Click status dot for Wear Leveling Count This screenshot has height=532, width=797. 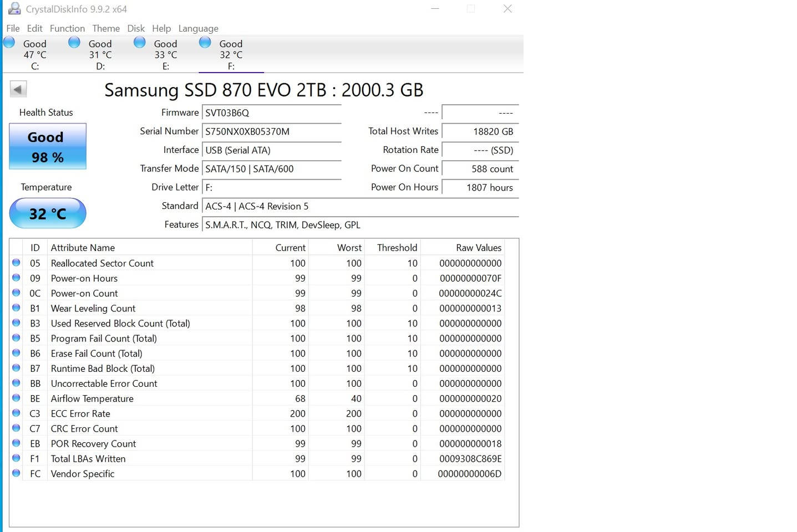pyautogui.click(x=16, y=308)
